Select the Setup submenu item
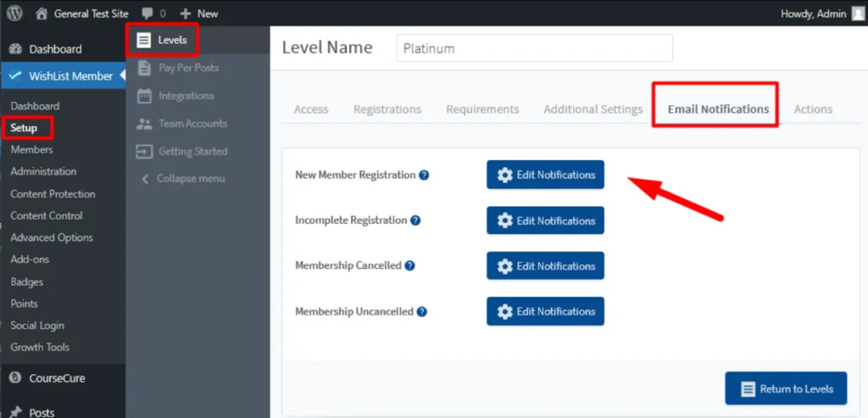 (24, 128)
